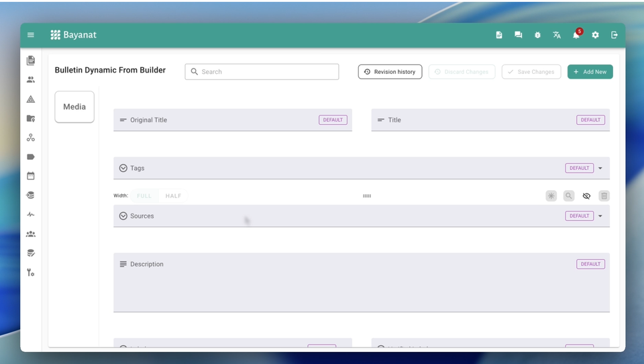
Task: Click the Search input field
Action: 262,72
